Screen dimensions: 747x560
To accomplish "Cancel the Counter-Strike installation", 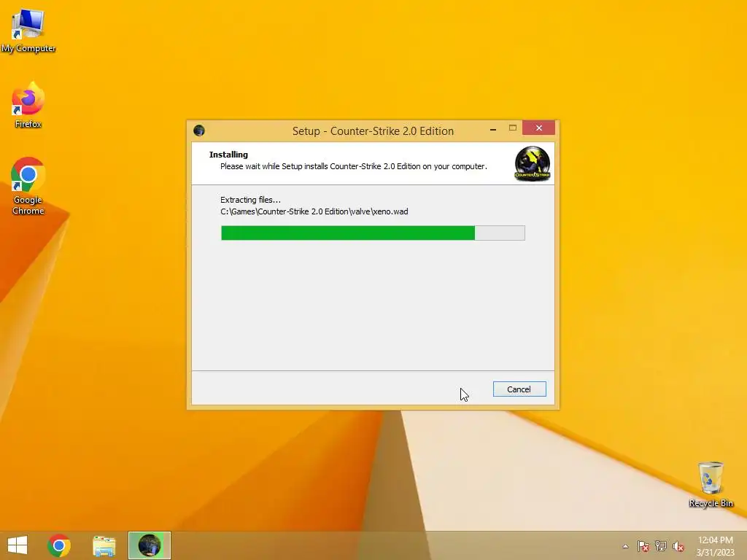I will tap(519, 389).
